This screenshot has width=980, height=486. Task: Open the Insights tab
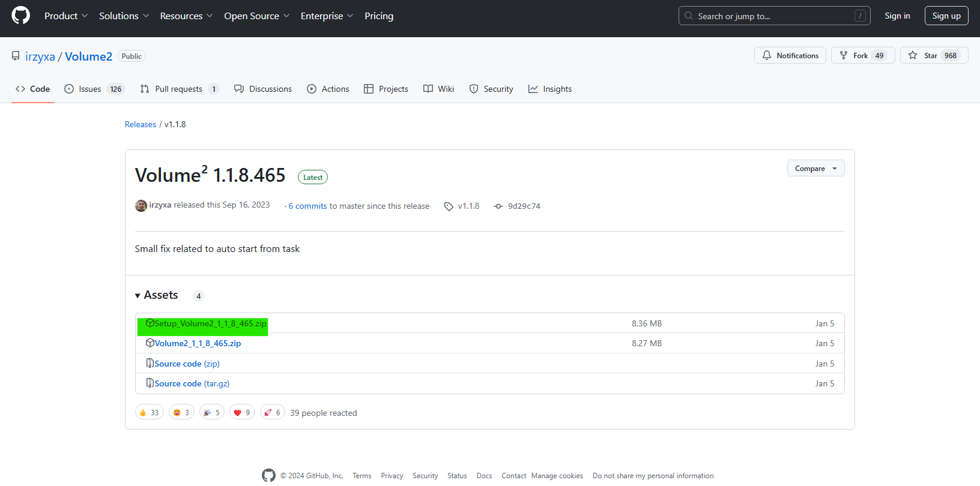coord(550,89)
